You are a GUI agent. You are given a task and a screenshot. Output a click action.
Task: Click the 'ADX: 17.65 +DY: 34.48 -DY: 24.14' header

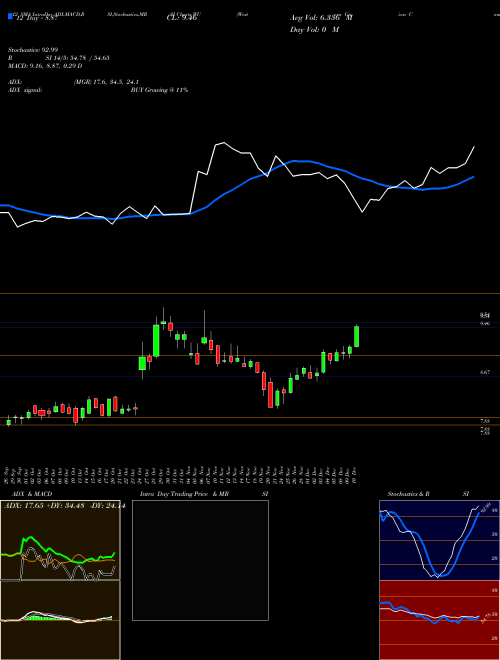tap(64, 505)
